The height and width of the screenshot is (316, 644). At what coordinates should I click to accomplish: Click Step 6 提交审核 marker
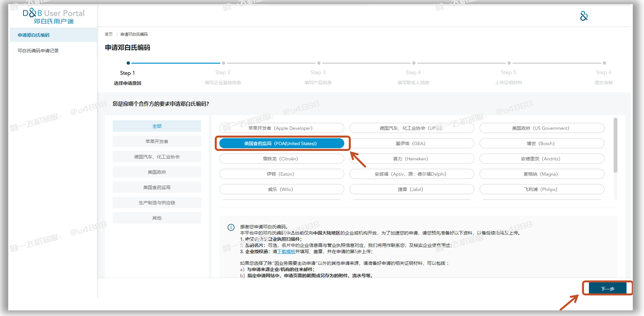coord(604,73)
